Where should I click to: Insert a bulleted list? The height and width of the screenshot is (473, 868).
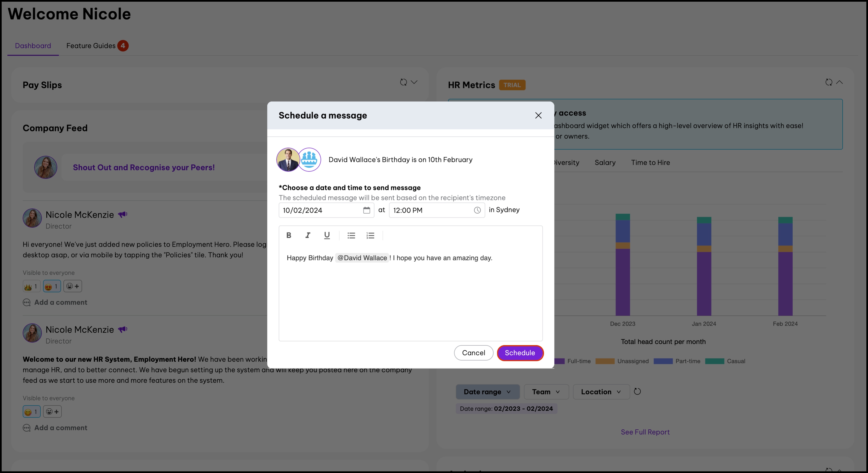[x=351, y=235]
